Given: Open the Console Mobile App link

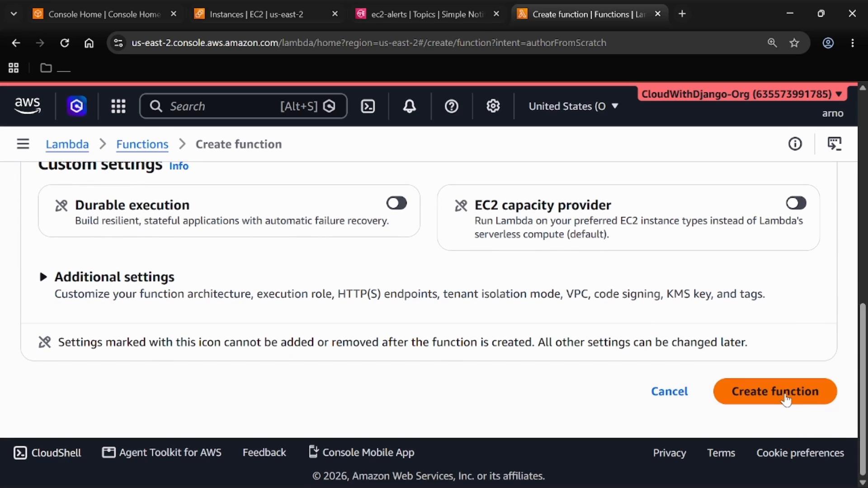Looking at the screenshot, I should tap(361, 452).
